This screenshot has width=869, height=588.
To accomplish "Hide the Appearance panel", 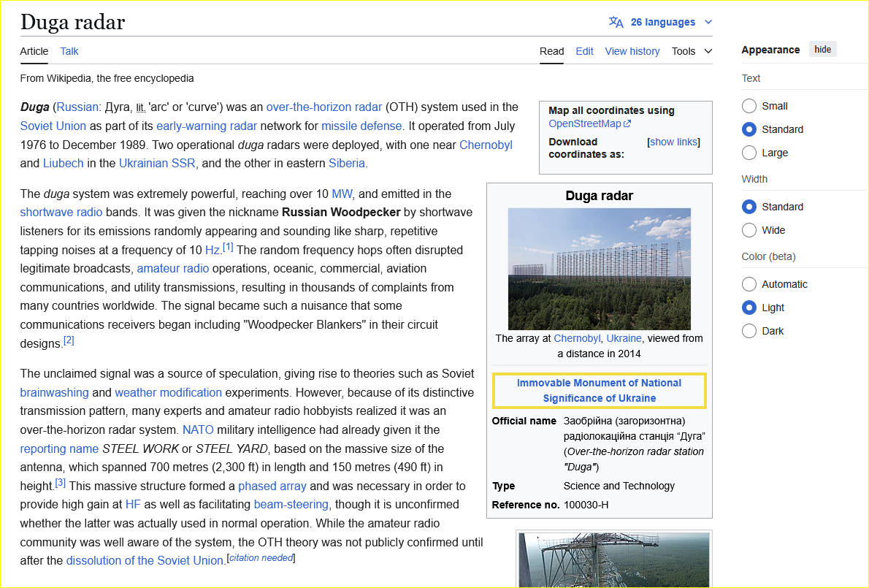I will [822, 50].
